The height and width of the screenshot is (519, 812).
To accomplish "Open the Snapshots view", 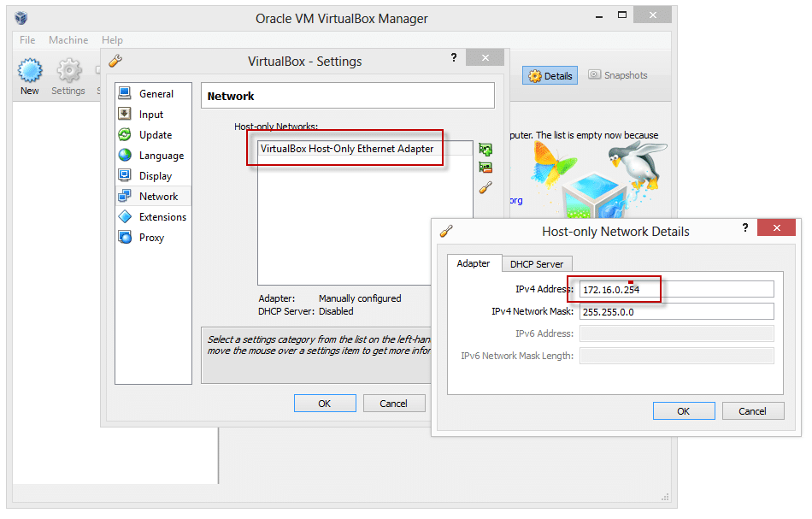I will point(617,75).
